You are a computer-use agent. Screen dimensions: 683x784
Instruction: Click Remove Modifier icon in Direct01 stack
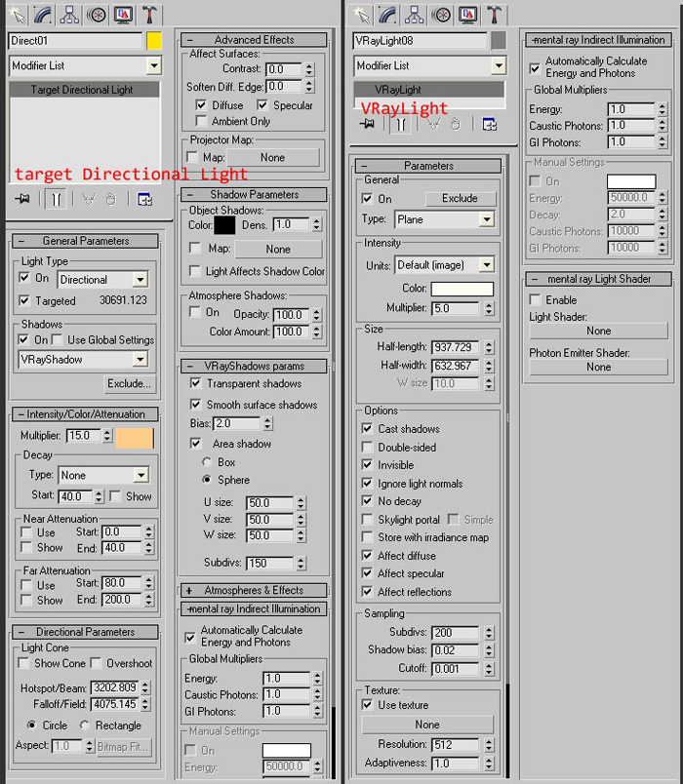(110, 199)
